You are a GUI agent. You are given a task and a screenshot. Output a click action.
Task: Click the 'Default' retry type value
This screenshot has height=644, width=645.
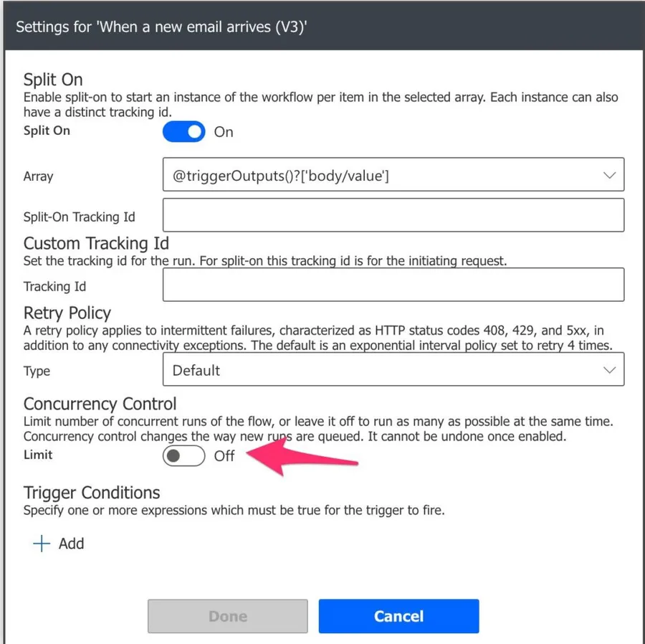(x=196, y=370)
